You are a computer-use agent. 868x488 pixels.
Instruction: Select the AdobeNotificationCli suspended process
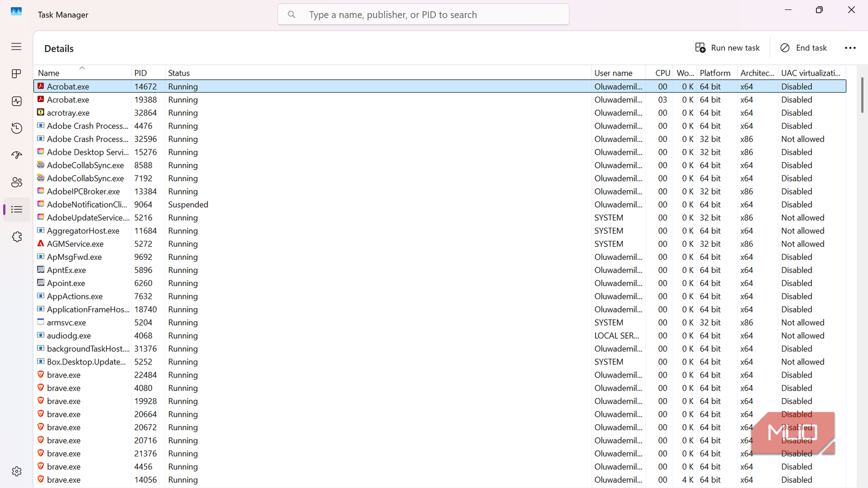(440, 205)
